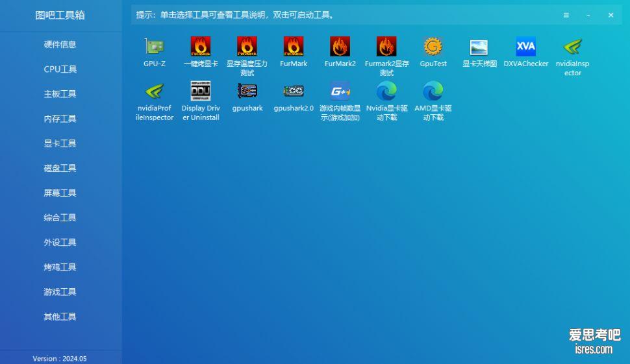The width and height of the screenshot is (630, 364).
Task: Go to the 外设工具 category
Action: pyautogui.click(x=60, y=243)
